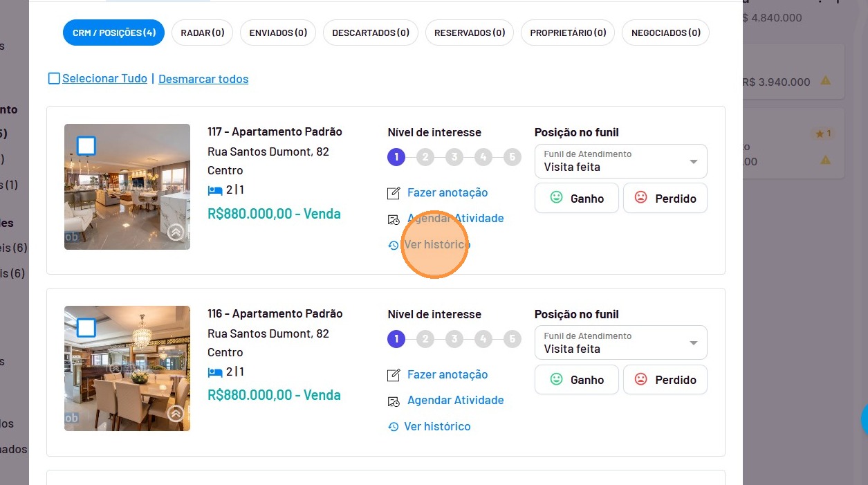Switch to the RADAR (0) tab
The width and height of the screenshot is (868, 485).
(x=203, y=33)
